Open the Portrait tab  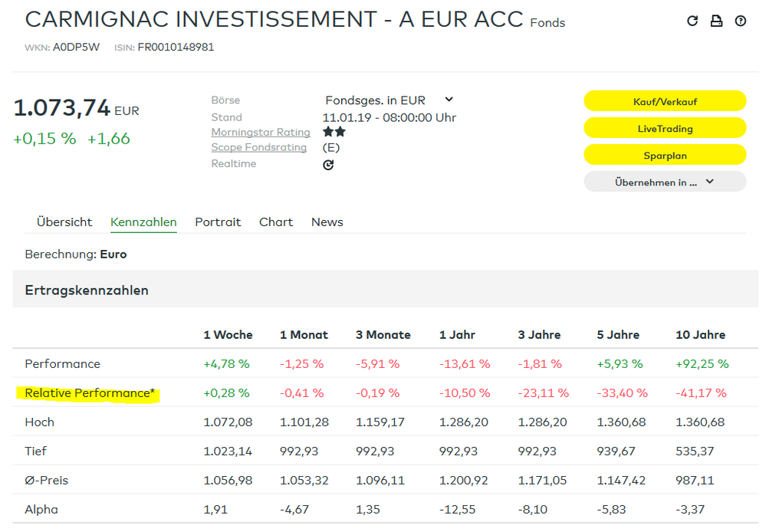[218, 222]
